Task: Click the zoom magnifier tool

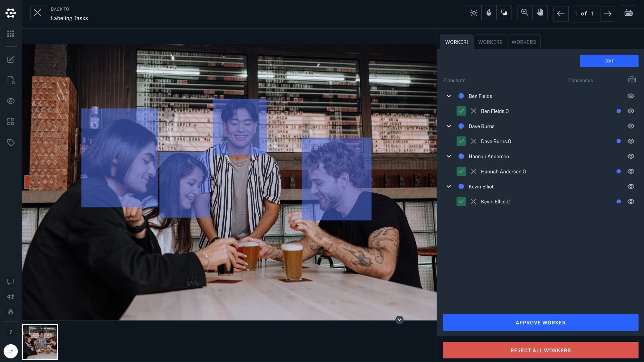Action: [x=525, y=13]
